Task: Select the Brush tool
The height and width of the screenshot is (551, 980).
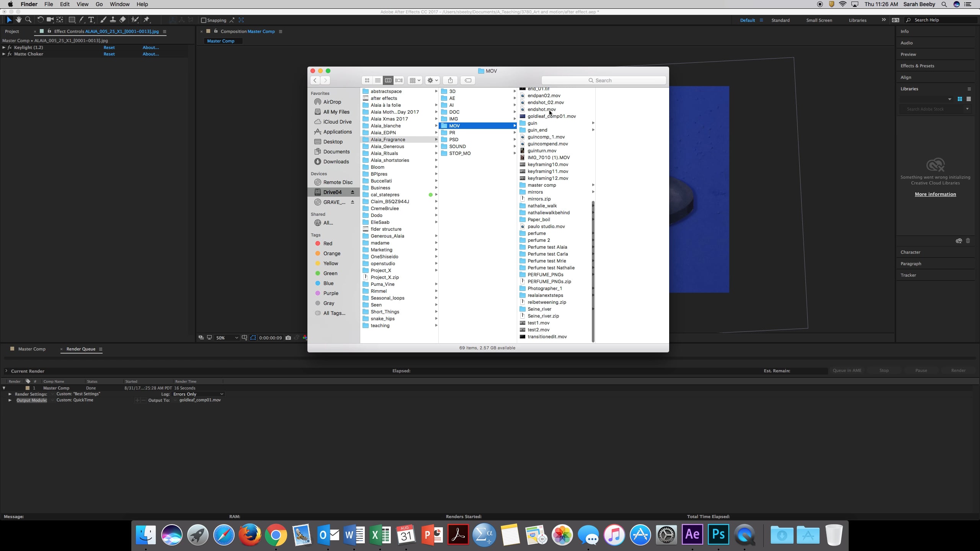Action: point(103,20)
